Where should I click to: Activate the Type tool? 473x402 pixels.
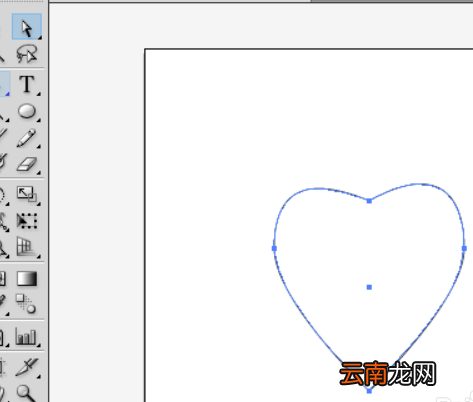click(x=27, y=84)
